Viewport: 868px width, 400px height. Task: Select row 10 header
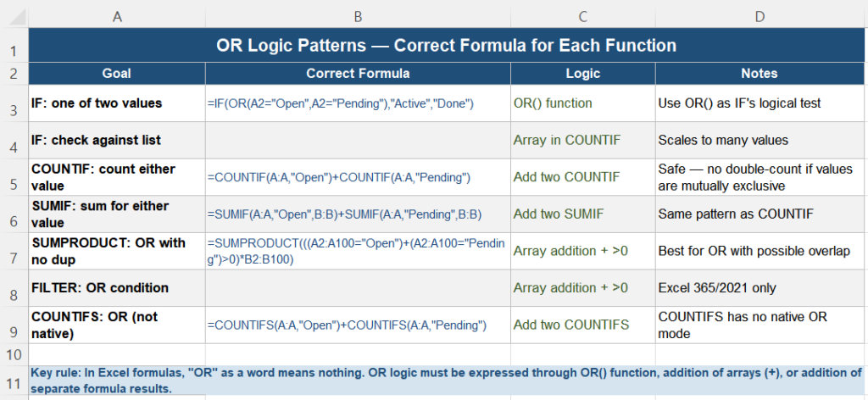pos(14,354)
